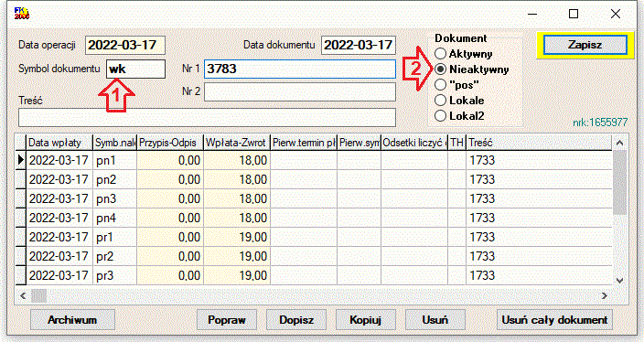This screenshot has width=644, height=342.
Task: Click the Pierw.sym column header
Action: click(x=359, y=143)
